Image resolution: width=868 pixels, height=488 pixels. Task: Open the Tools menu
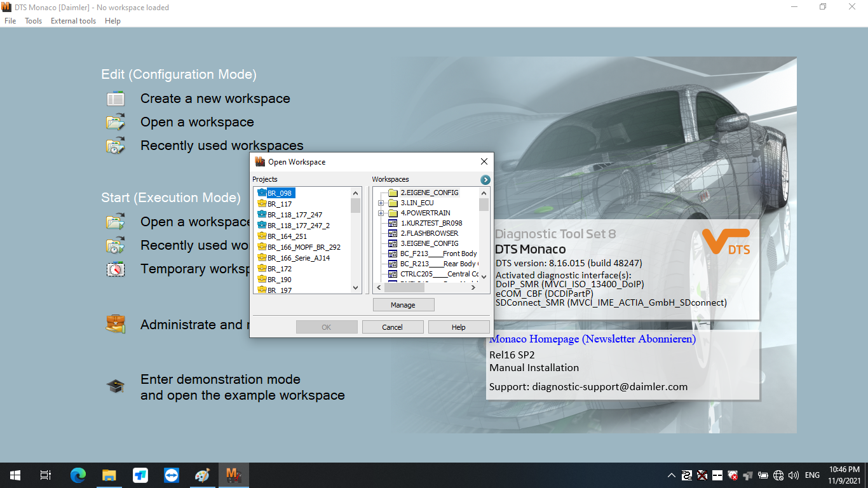point(33,20)
